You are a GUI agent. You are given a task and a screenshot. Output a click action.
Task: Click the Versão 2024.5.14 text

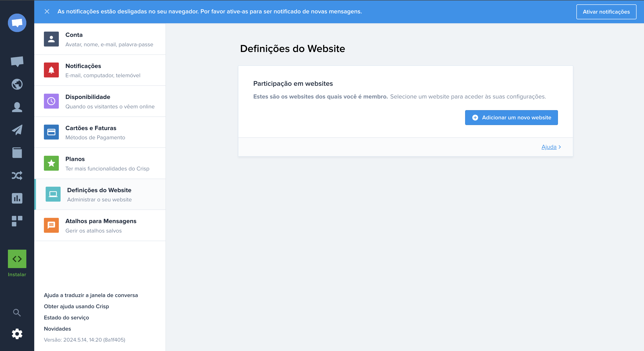85,340
